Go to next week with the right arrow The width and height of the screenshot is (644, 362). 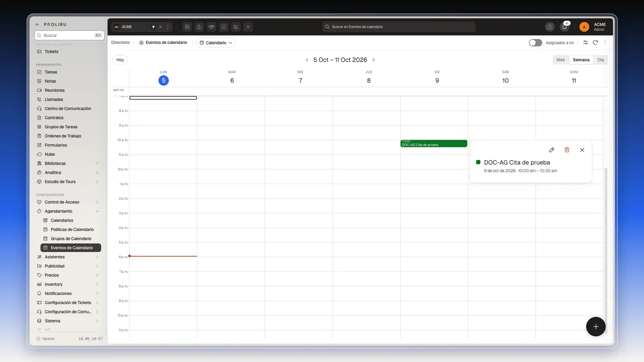point(373,60)
